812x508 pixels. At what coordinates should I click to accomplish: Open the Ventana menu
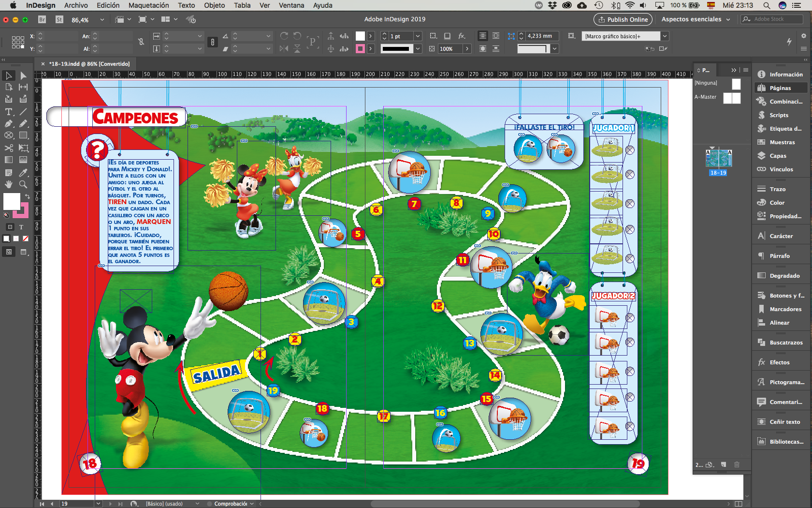tap(291, 5)
